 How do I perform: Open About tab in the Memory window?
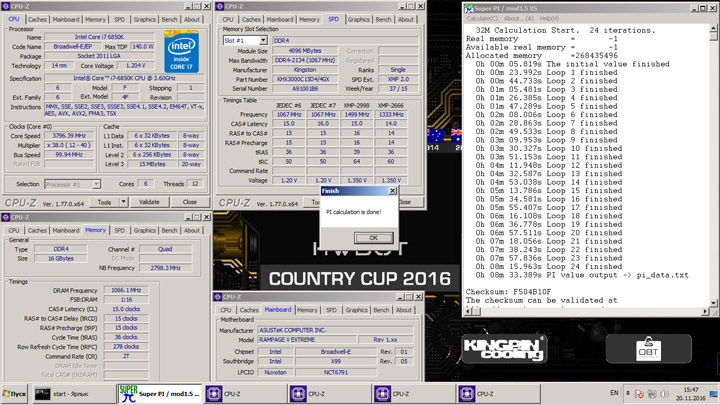coord(192,230)
